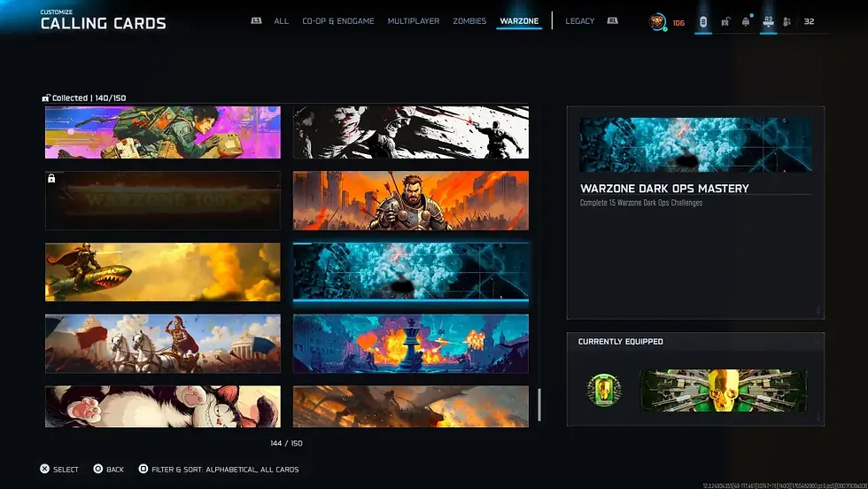This screenshot has height=489, width=868.
Task: Click the L1 previous tab bumper icon
Action: [256, 20]
